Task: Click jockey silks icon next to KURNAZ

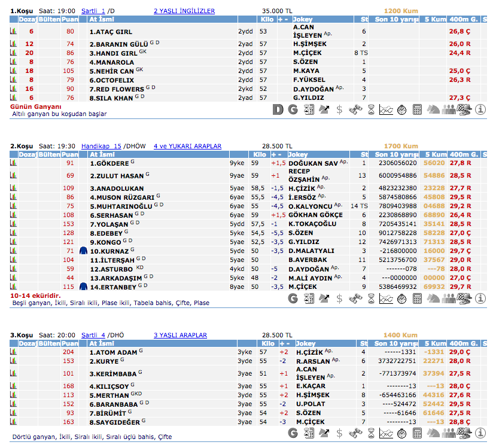Action: 83,251
